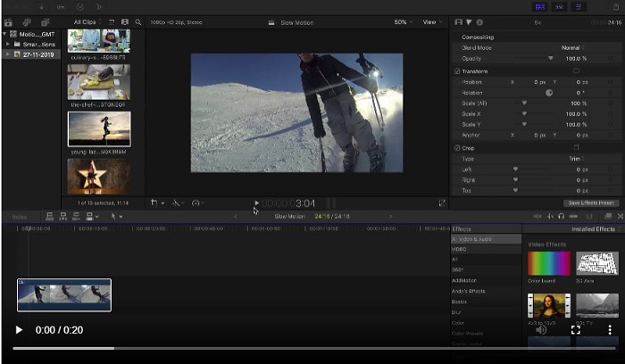Image resolution: width=625 pixels, height=364 pixels.
Task: Open the Blend Mode Normal dropdown
Action: pyautogui.click(x=573, y=48)
